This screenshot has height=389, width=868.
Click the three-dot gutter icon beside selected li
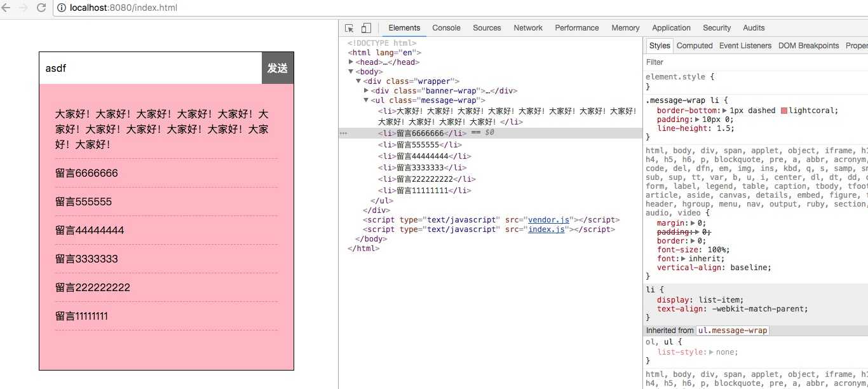344,133
